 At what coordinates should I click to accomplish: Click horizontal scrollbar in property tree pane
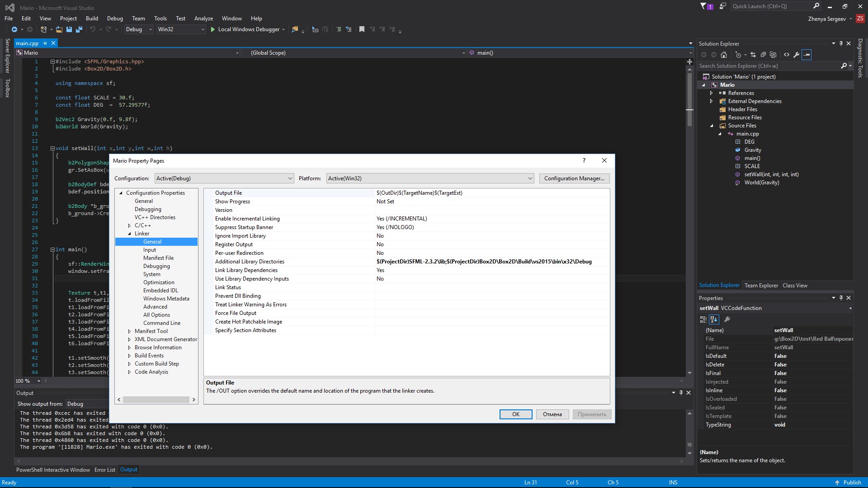tap(156, 400)
